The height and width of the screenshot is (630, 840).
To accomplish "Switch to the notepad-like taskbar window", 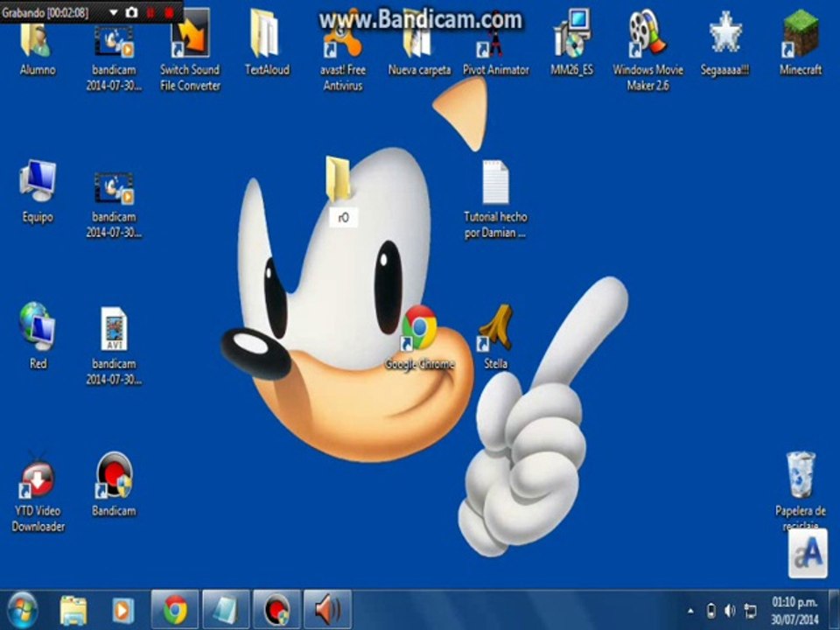I will coord(226,610).
